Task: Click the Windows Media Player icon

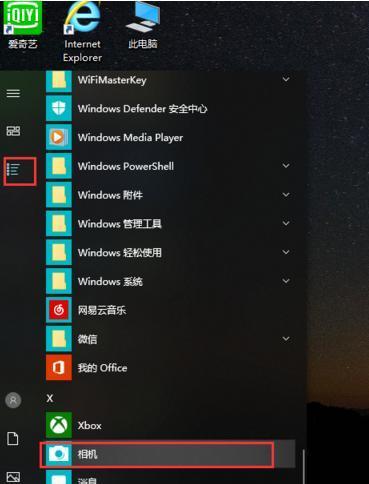Action: [59, 137]
